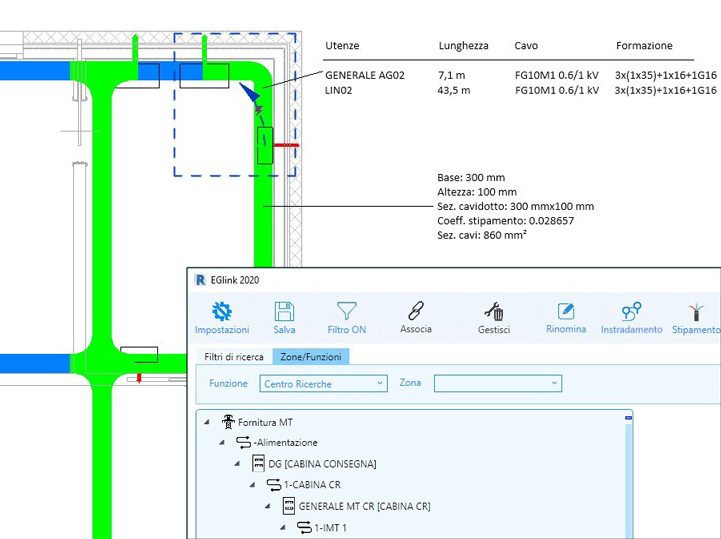Collapse the DG [CABINA CONSEGNA] node

237,464
